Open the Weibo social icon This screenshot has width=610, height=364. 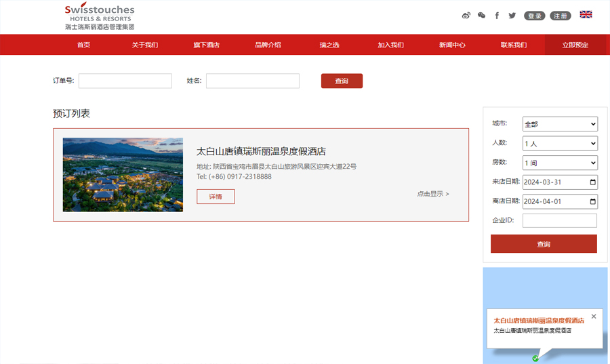[x=466, y=16]
